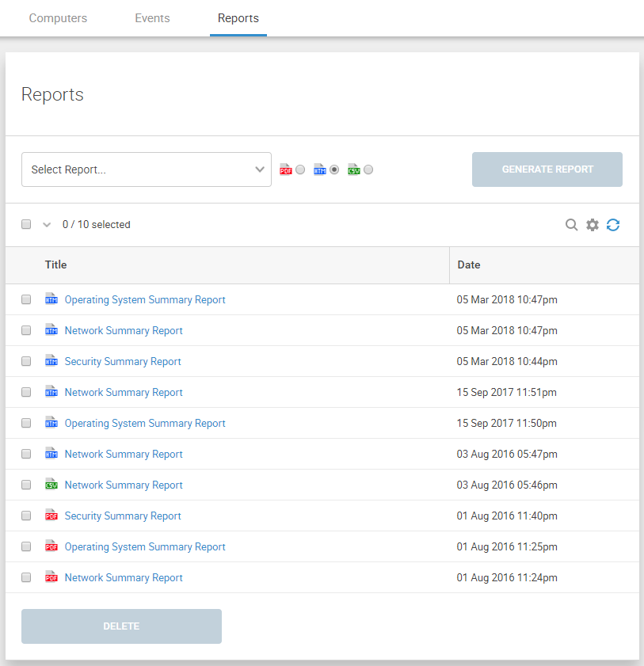Click the Delete button
The height and width of the screenshot is (666, 644).
tap(121, 626)
